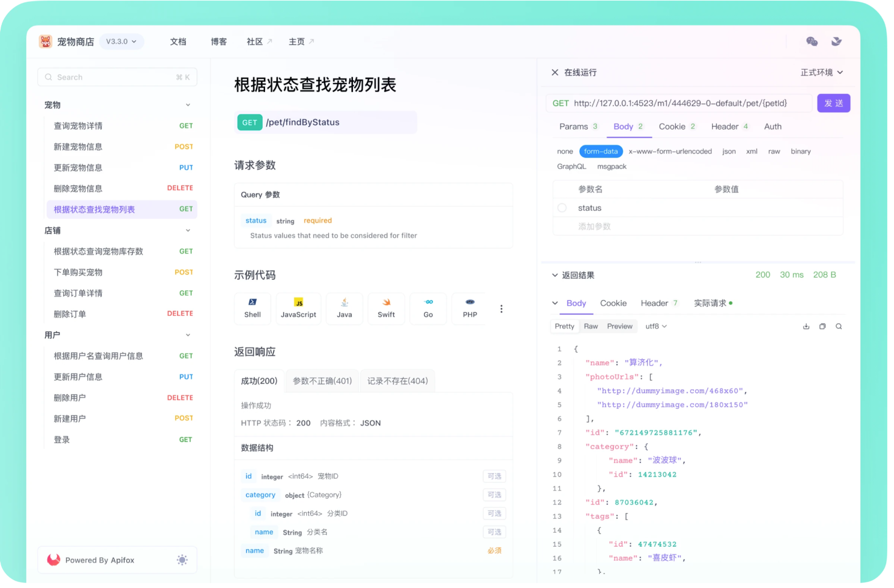Enable the status parameter checkbox

coord(562,208)
